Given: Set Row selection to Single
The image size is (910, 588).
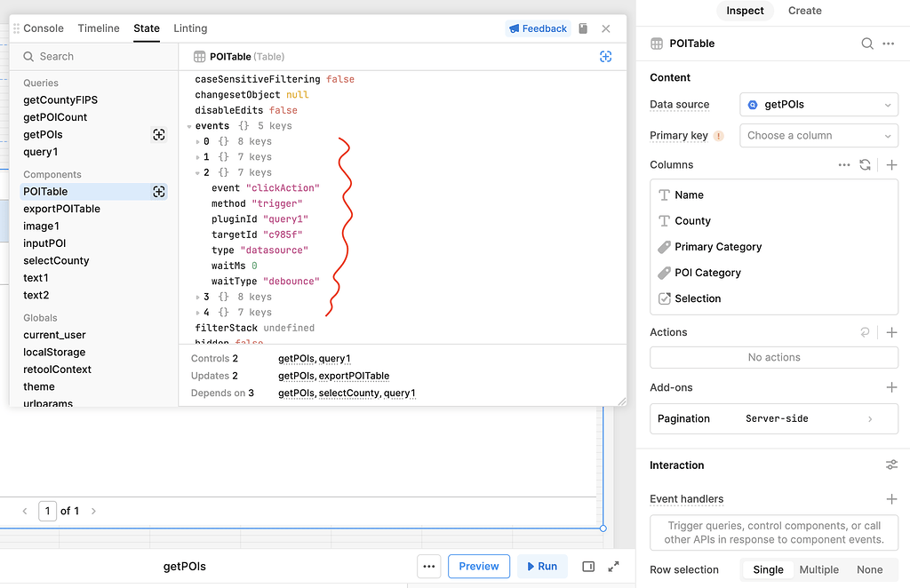Looking at the screenshot, I should coord(768,569).
